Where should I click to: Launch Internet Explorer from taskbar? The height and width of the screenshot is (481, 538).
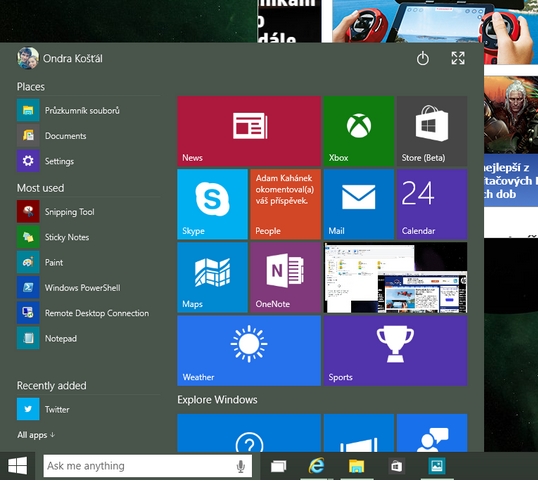[316, 466]
